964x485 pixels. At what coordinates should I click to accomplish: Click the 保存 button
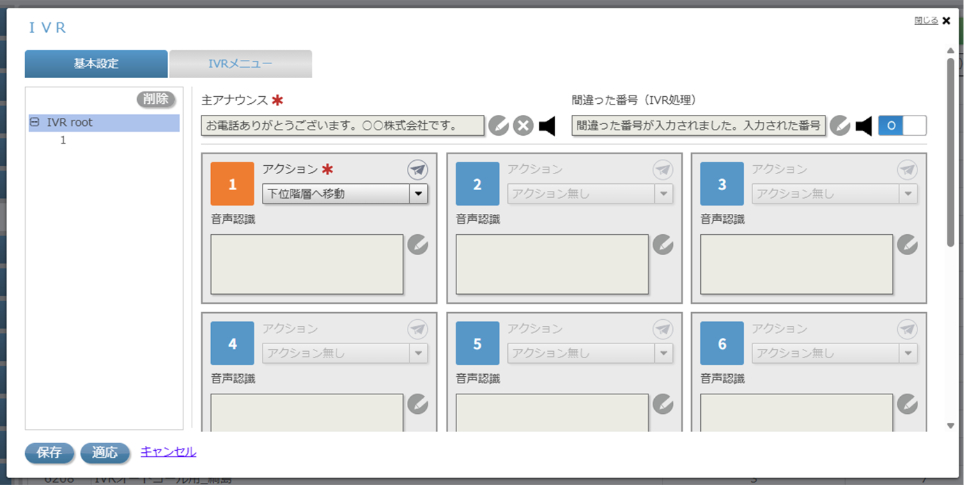point(49,452)
